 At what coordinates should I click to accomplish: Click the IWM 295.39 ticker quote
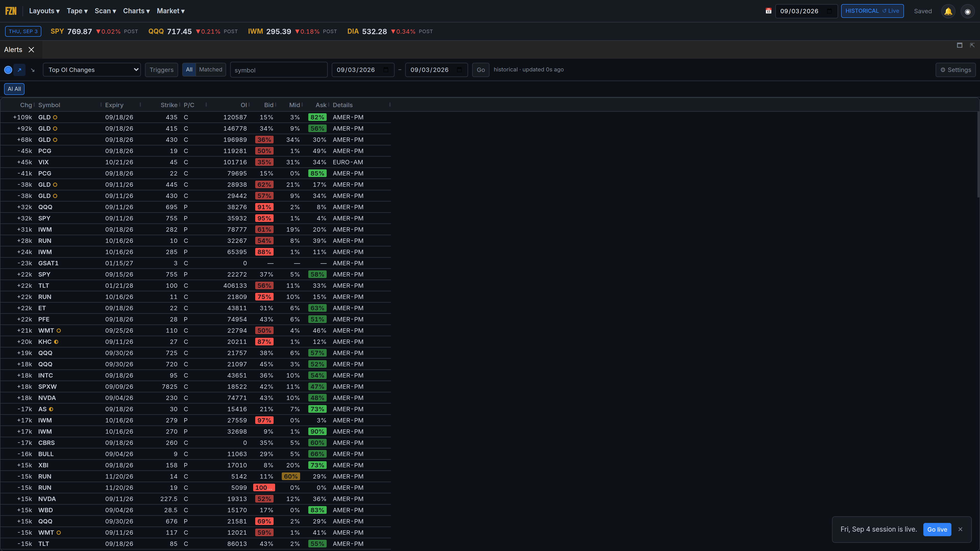pyautogui.click(x=292, y=32)
